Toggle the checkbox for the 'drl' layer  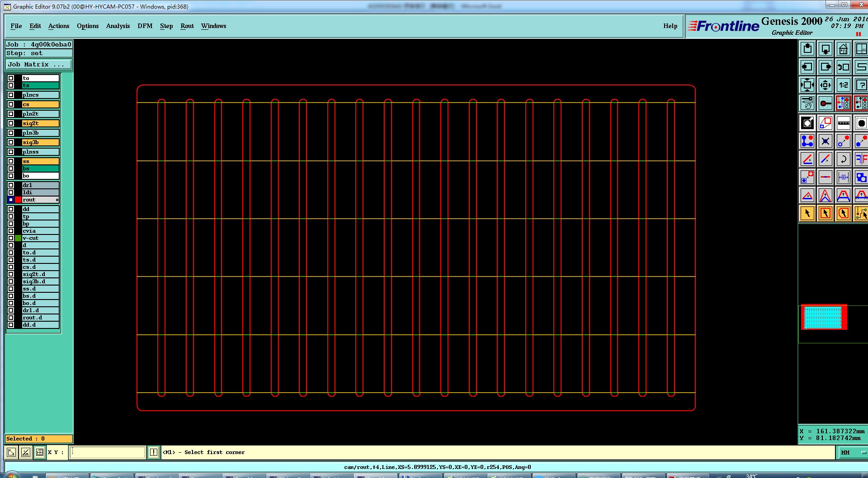pyautogui.click(x=11, y=185)
